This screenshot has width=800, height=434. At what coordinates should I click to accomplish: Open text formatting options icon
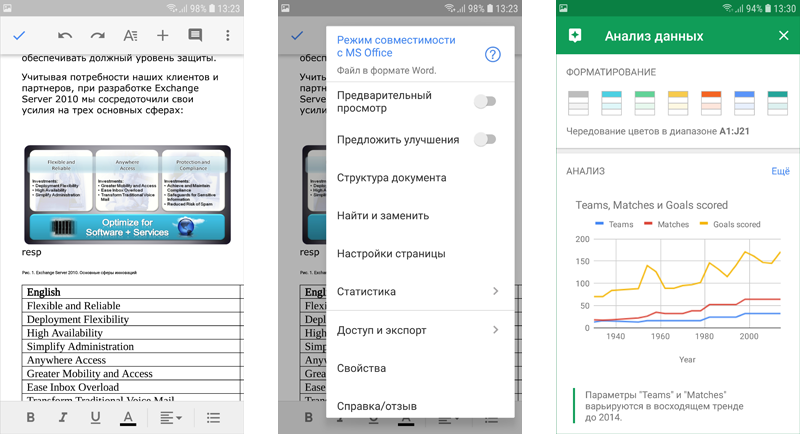coord(130,35)
